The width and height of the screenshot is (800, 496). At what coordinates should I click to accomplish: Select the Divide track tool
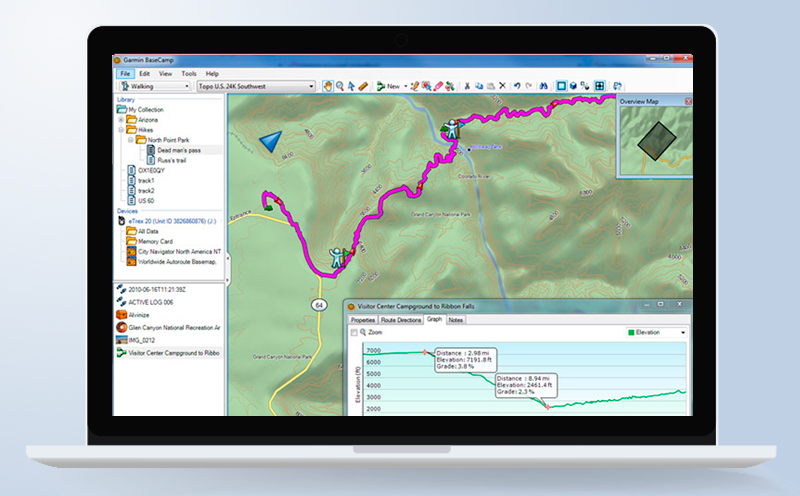pyautogui.click(x=449, y=86)
